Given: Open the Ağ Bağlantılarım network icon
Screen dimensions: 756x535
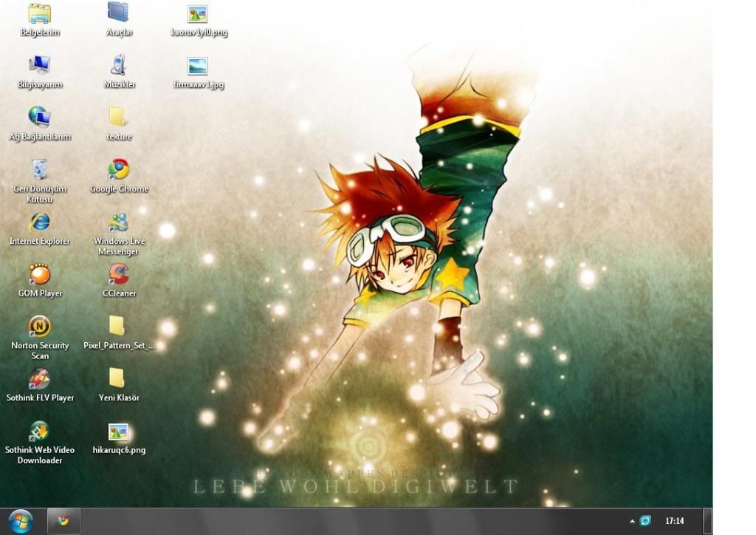Looking at the screenshot, I should (40, 117).
